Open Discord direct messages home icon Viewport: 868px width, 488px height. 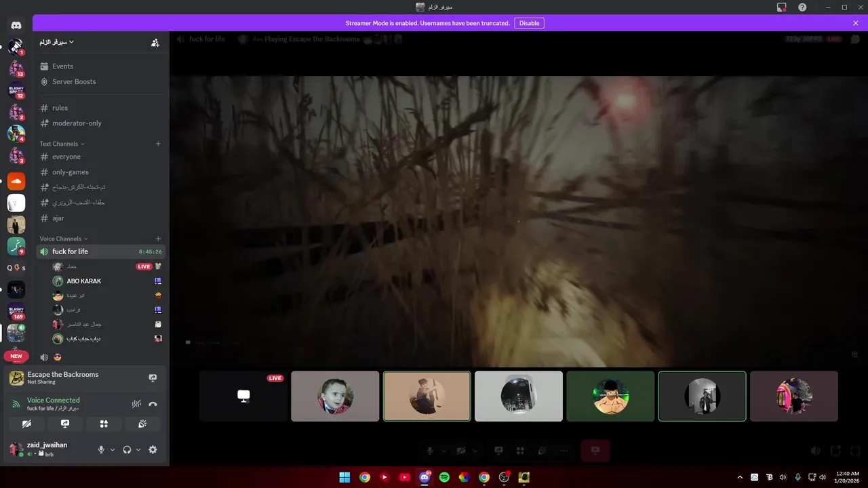16,25
